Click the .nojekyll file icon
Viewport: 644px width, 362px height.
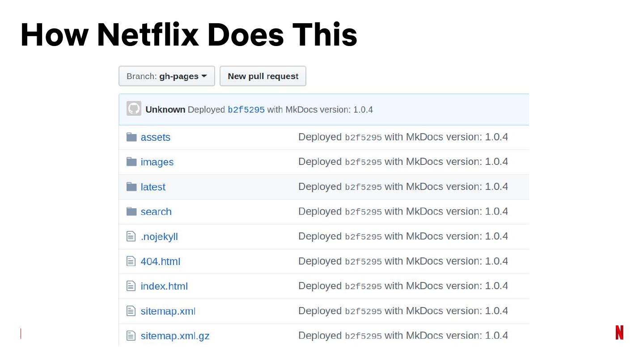point(131,236)
